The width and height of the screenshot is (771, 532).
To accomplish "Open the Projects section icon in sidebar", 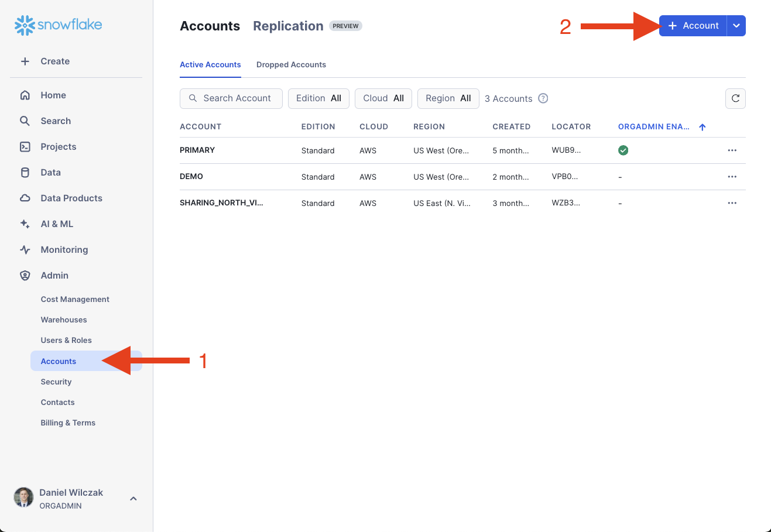I will (25, 147).
